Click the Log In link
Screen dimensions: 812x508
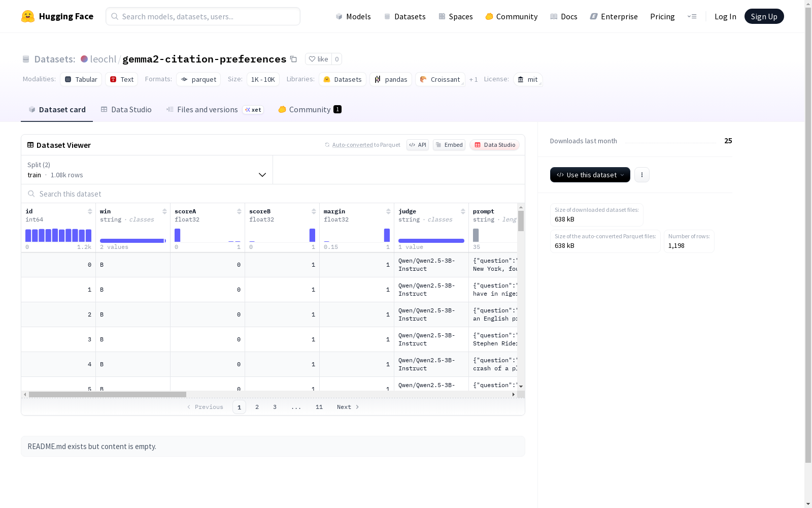coord(725,16)
